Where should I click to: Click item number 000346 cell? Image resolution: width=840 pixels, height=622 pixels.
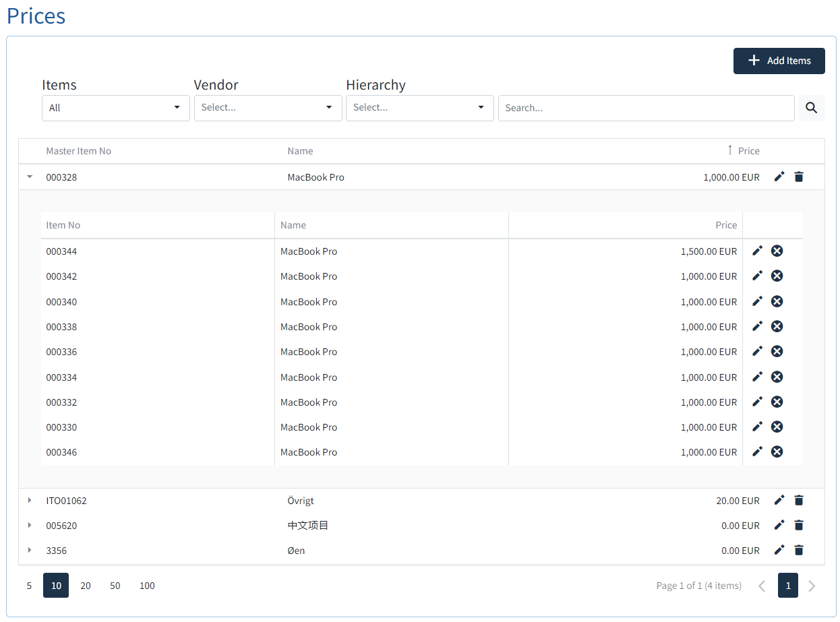tap(61, 452)
